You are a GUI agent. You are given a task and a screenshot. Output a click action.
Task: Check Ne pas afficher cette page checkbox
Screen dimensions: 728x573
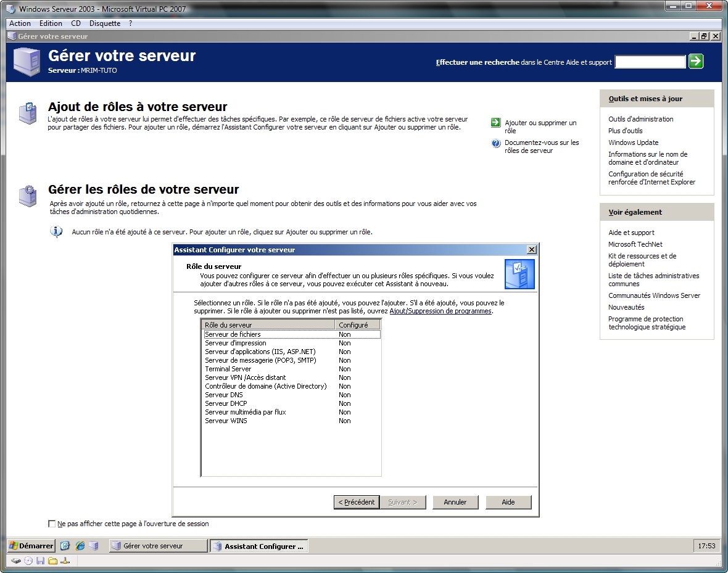tap(52, 523)
